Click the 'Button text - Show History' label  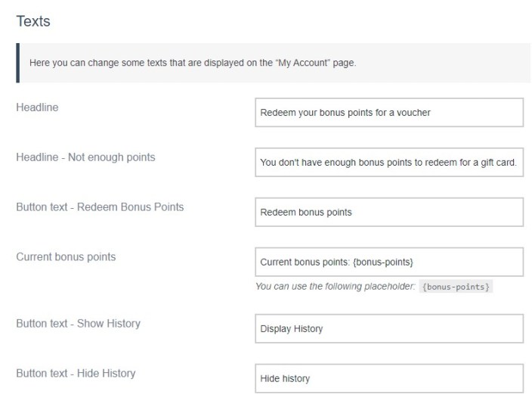[78, 323]
